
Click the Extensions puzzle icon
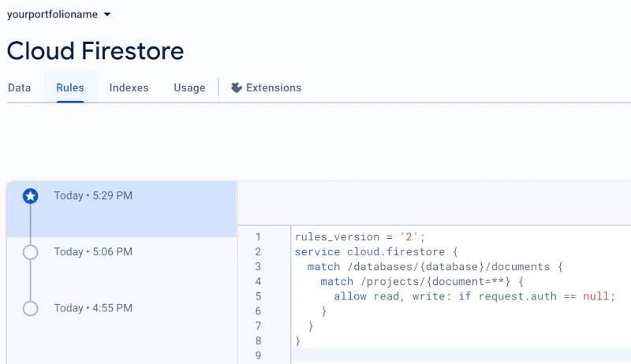[x=237, y=87]
